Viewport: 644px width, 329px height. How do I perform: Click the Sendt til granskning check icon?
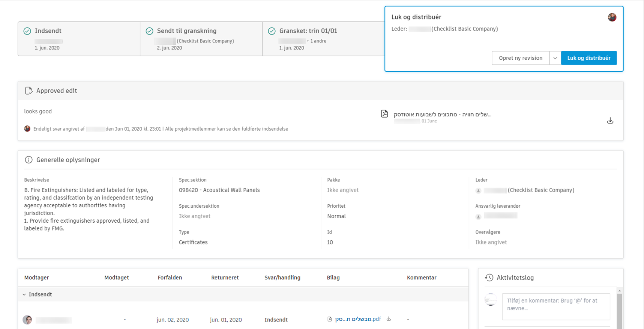click(149, 31)
